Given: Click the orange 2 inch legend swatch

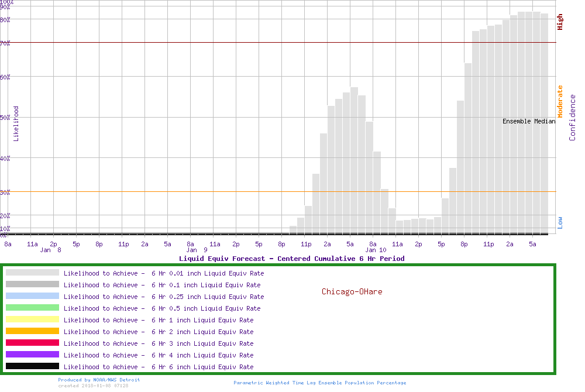Looking at the screenshot, I should tap(32, 331).
